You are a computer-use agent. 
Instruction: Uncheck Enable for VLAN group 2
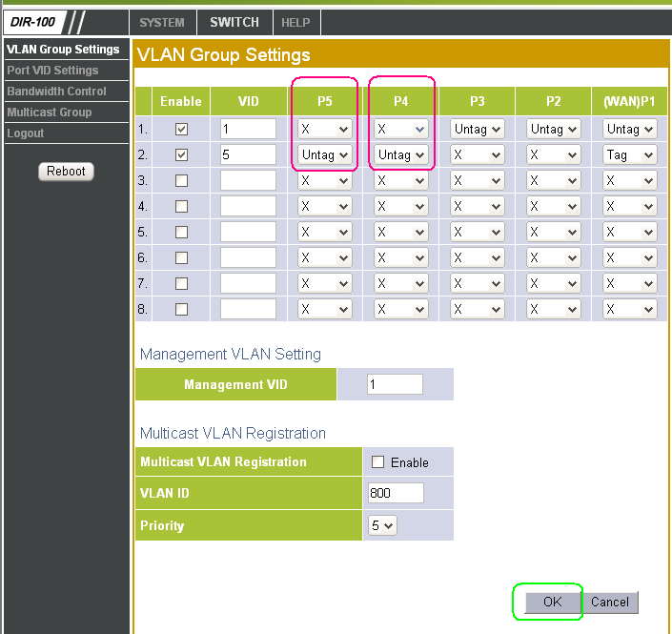coord(181,154)
